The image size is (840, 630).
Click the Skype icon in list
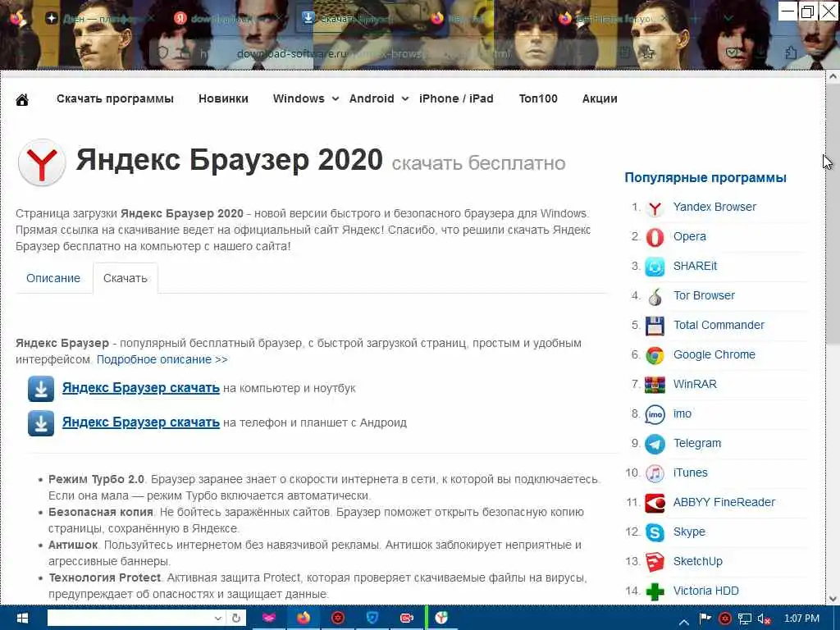click(x=655, y=532)
